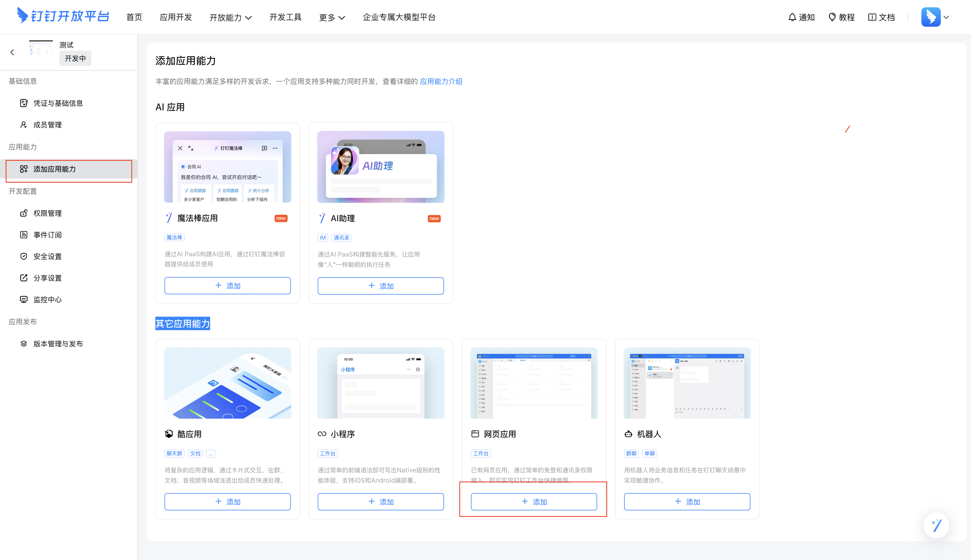971x560 pixels.
Task: Click the 酷应用 preview image
Action: point(227,383)
